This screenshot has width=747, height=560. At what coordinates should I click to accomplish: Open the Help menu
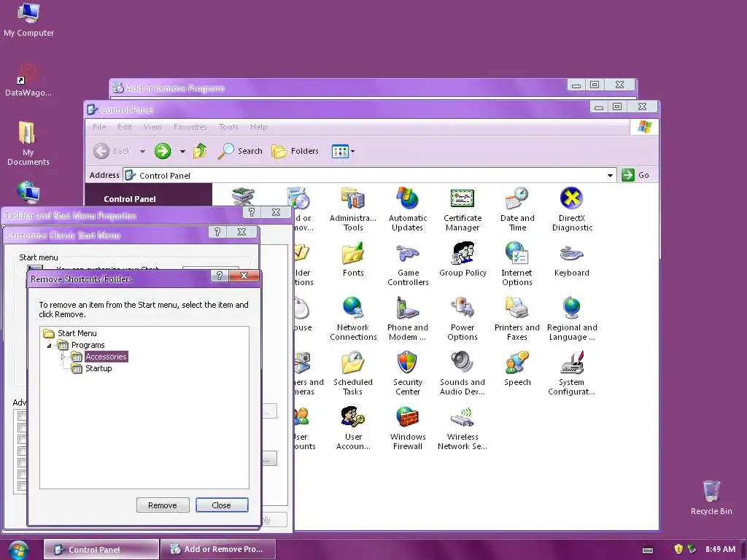[259, 127]
